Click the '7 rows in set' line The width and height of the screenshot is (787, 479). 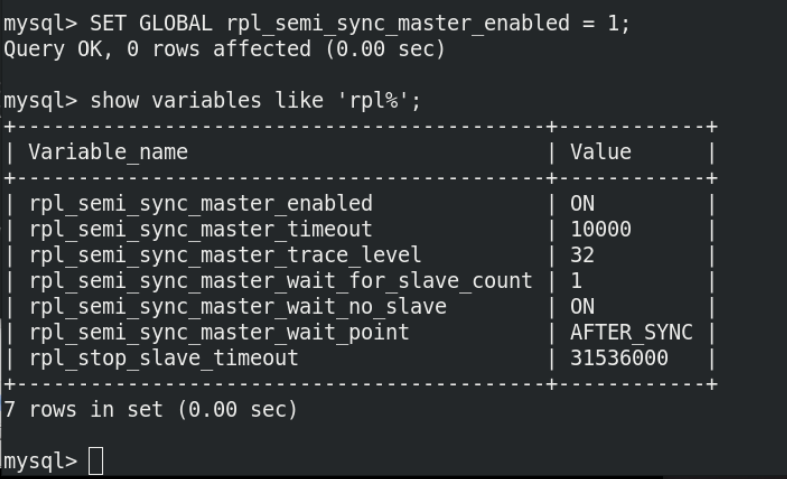[x=151, y=410]
